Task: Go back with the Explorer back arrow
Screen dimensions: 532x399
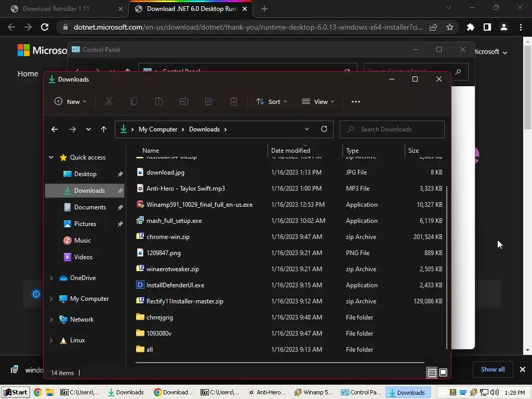Action: tap(54, 129)
